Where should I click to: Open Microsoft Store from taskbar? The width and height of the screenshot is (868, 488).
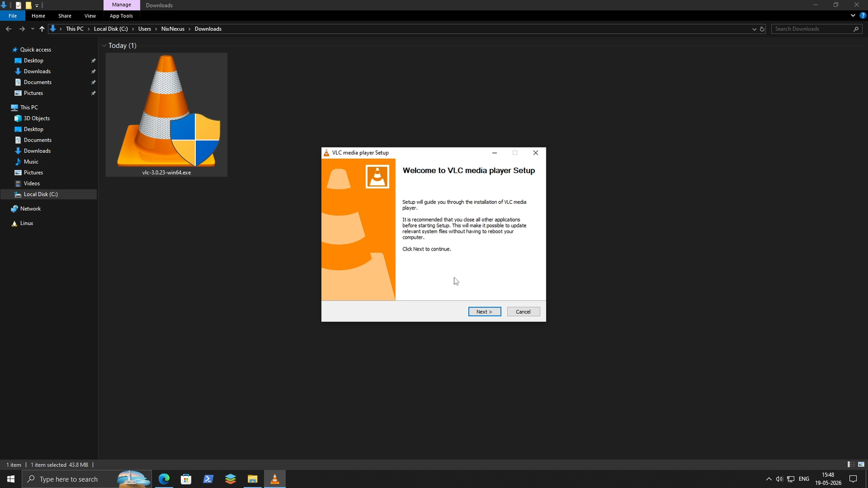click(x=186, y=479)
